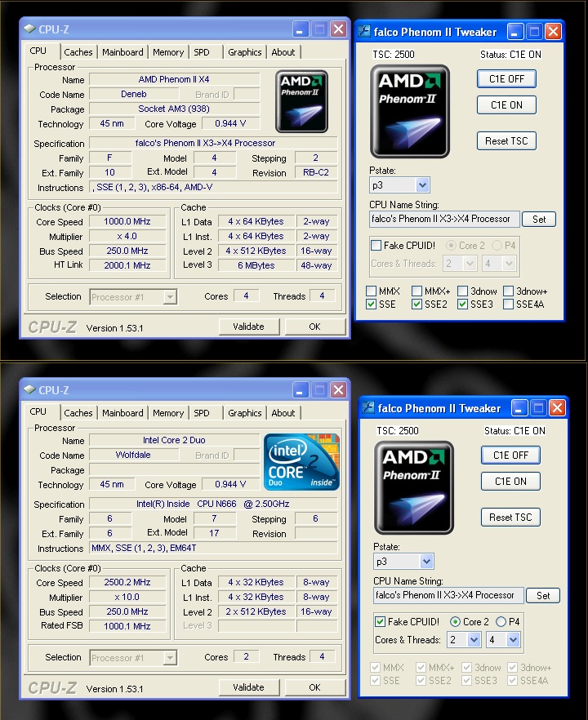Close the top Tweaker window

tap(553, 32)
